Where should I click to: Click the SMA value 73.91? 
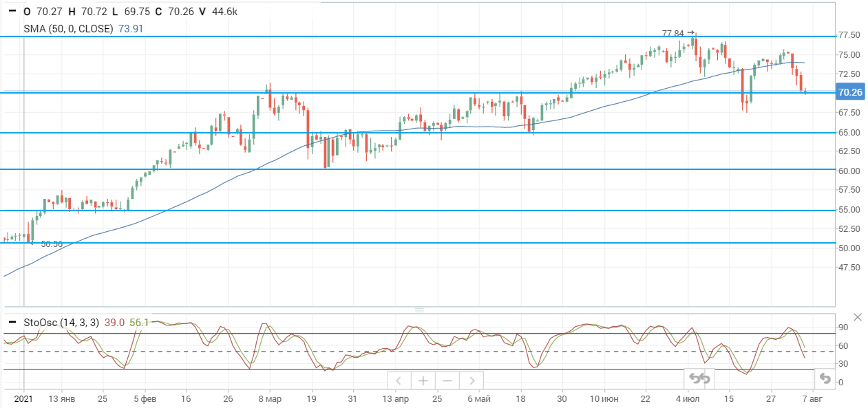click(x=131, y=28)
